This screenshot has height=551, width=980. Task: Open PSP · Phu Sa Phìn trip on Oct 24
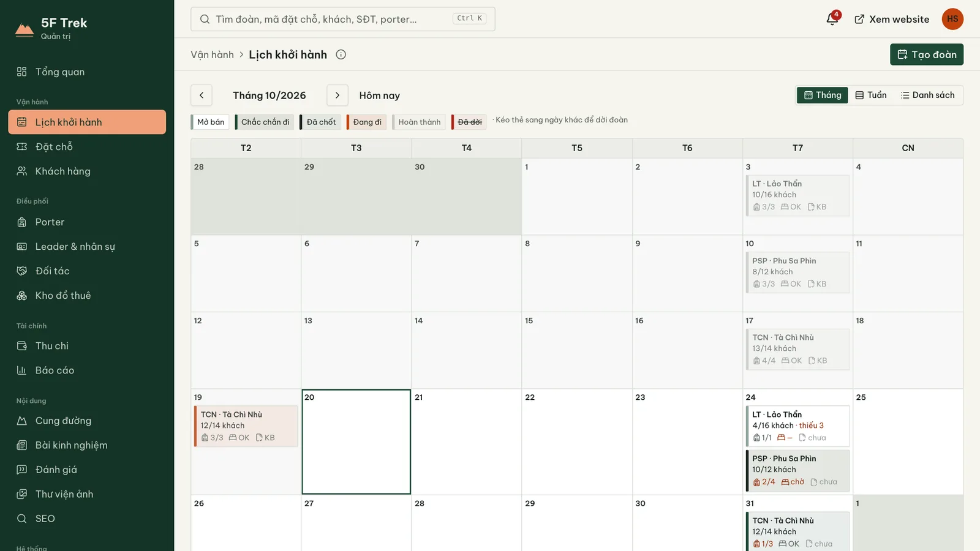pyautogui.click(x=797, y=470)
